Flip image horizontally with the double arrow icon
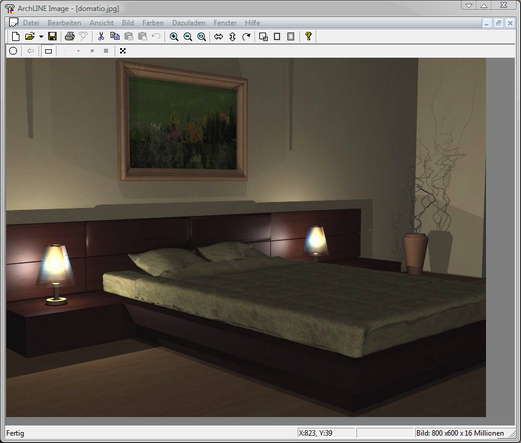Viewport: 521px width, 443px height. (218, 37)
